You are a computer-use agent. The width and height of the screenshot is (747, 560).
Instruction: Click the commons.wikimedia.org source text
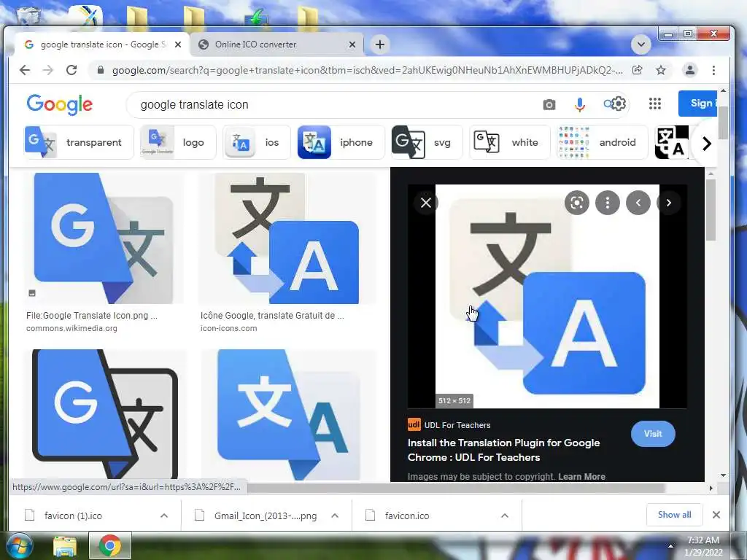click(x=71, y=328)
